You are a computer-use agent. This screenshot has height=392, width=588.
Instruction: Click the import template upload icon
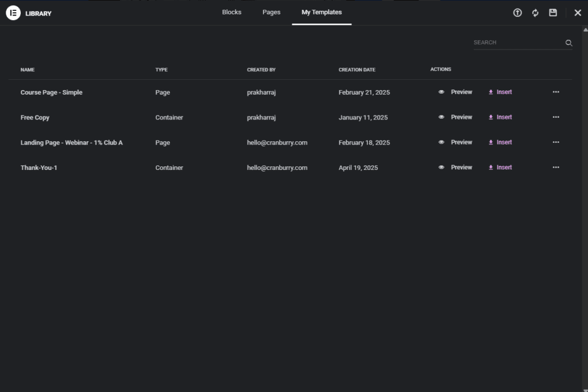pos(517,13)
